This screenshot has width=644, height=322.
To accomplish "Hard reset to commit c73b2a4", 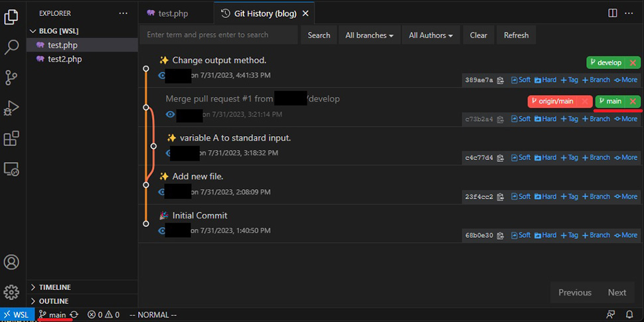I will point(546,119).
